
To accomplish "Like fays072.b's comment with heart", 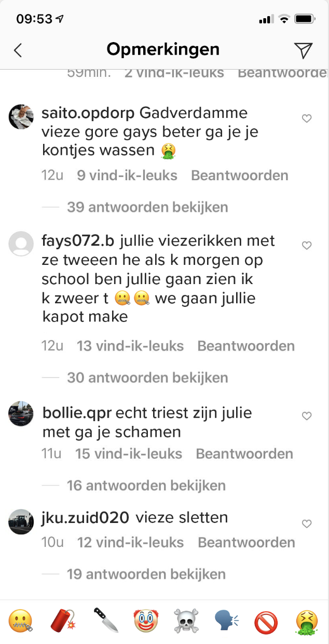I will [x=307, y=246].
